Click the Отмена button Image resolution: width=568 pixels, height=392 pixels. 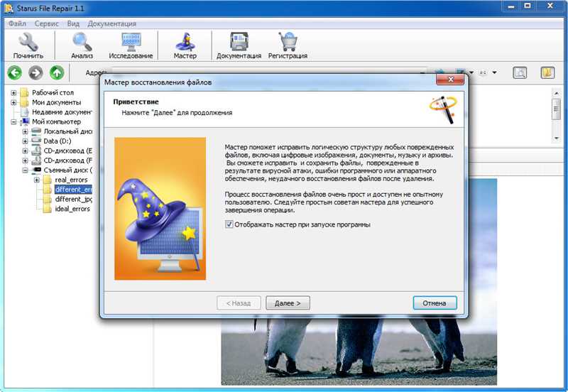(x=435, y=303)
